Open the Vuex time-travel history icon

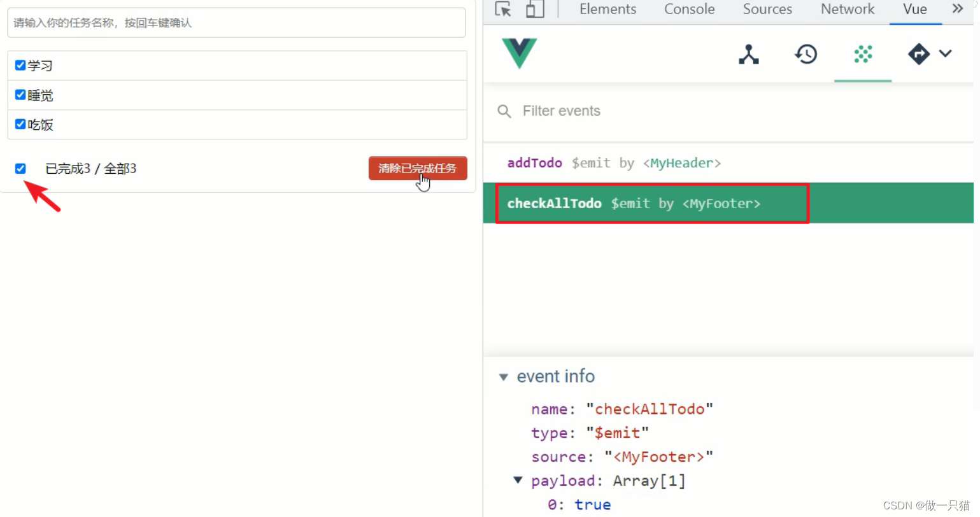click(806, 54)
